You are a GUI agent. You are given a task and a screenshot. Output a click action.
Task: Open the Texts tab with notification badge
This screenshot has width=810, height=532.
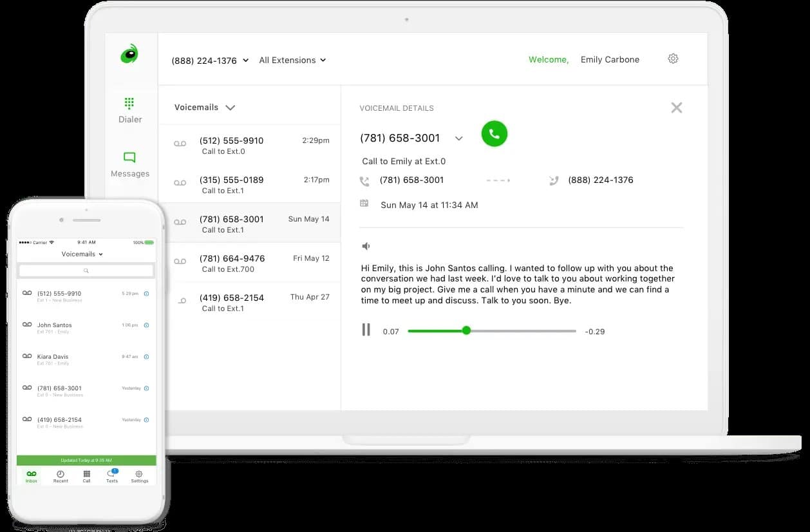point(111,475)
